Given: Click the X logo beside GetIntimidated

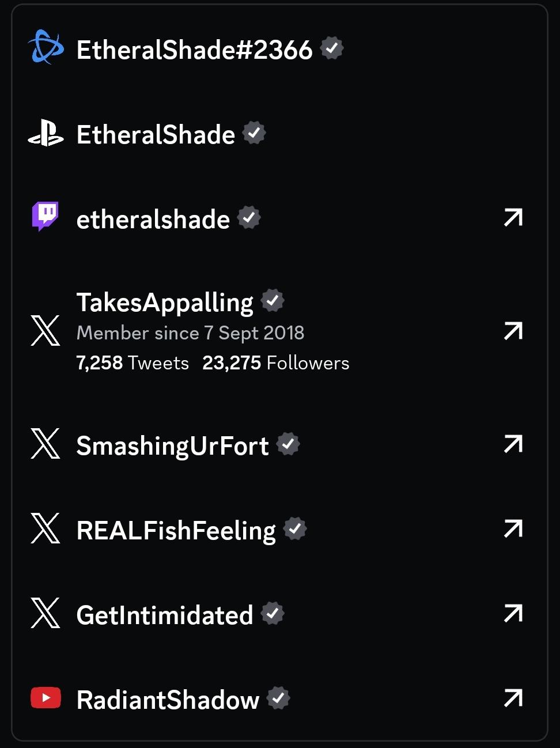Looking at the screenshot, I should coord(46,613).
